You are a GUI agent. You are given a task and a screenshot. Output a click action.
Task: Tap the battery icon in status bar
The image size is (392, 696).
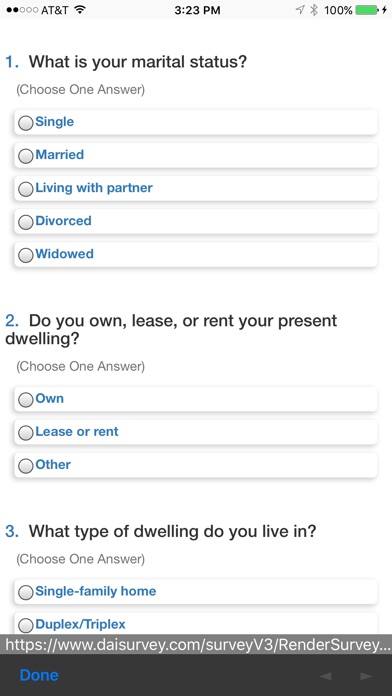367,10
